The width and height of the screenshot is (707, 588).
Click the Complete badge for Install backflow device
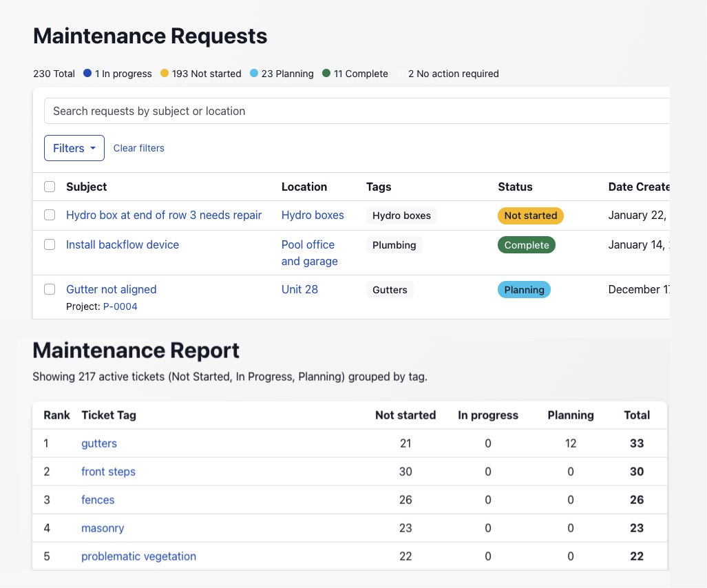click(526, 244)
